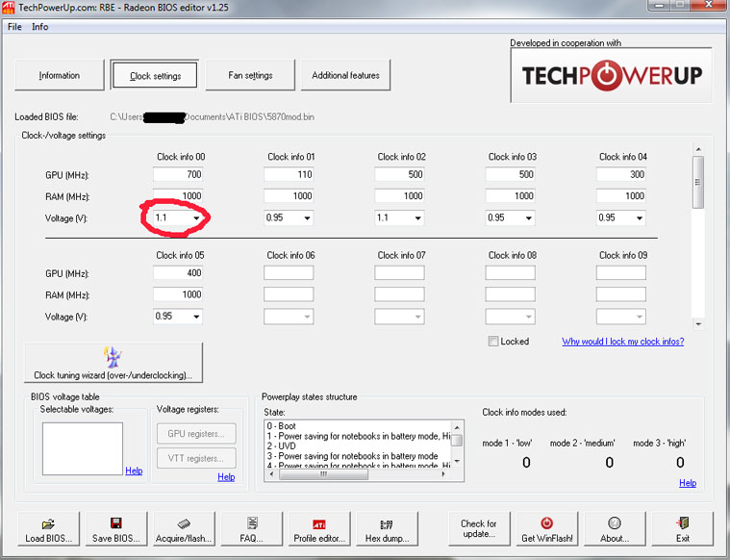The width and height of the screenshot is (730, 560).
Task: Open the Additional features tab
Action: (345, 75)
